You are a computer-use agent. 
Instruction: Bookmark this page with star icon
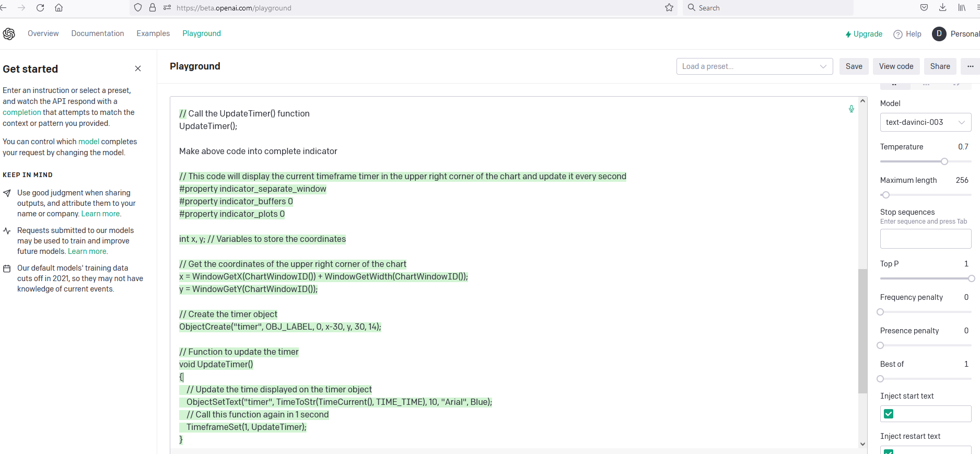(x=669, y=8)
